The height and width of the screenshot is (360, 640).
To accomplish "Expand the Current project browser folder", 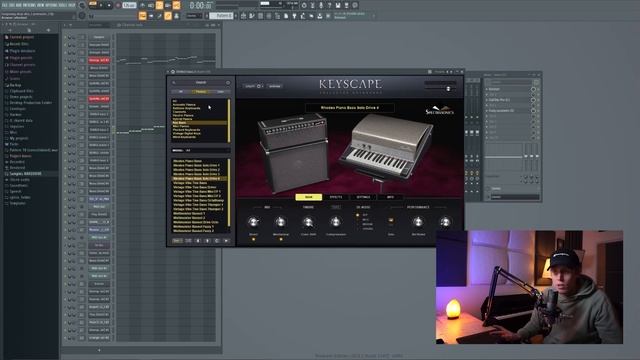I will click(x=21, y=37).
